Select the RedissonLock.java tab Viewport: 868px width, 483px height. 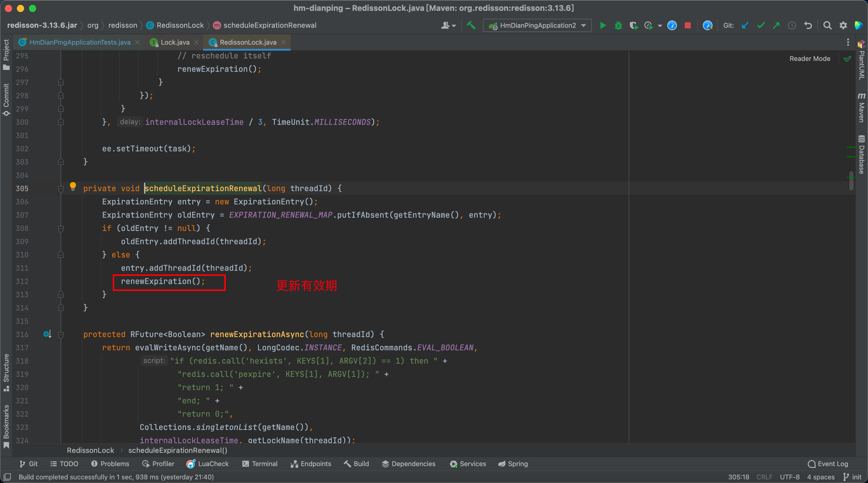pyautogui.click(x=248, y=42)
